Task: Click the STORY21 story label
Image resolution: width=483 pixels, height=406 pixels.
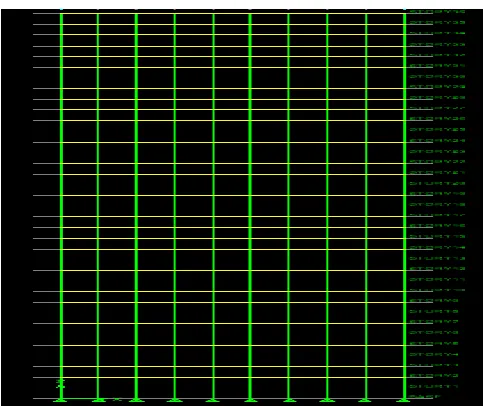Action: coord(437,173)
